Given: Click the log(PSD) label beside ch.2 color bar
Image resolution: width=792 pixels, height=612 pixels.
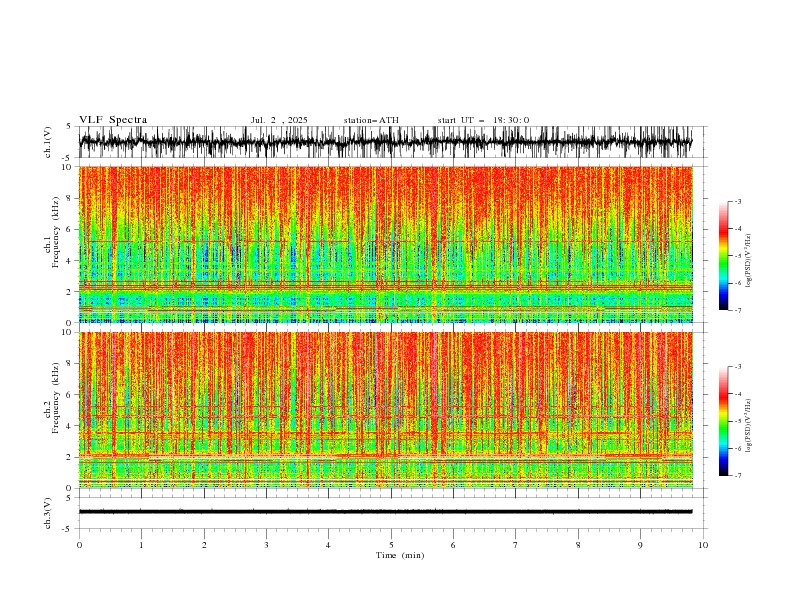Looking at the screenshot, I should [749, 426].
